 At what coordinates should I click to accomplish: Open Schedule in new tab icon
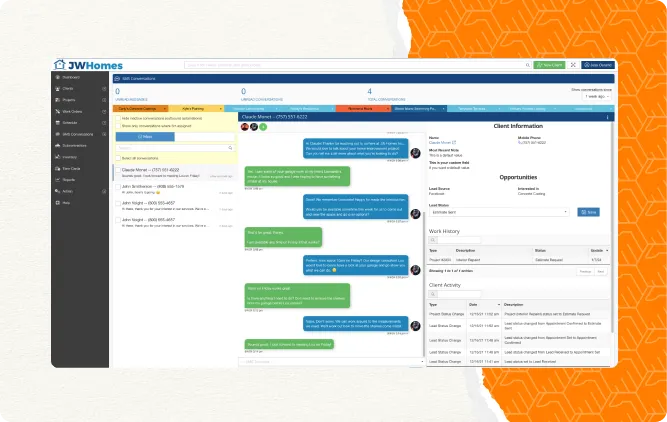[x=104, y=123]
